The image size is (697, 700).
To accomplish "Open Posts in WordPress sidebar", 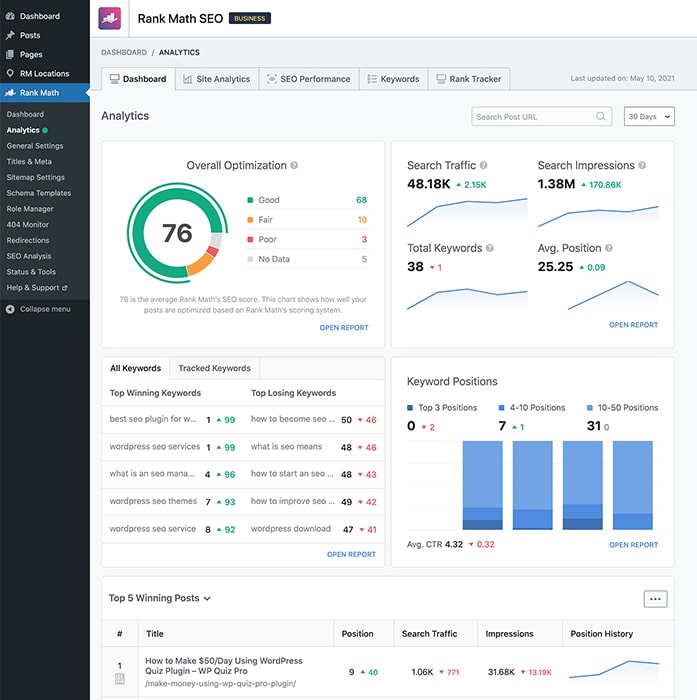I will click(30, 35).
